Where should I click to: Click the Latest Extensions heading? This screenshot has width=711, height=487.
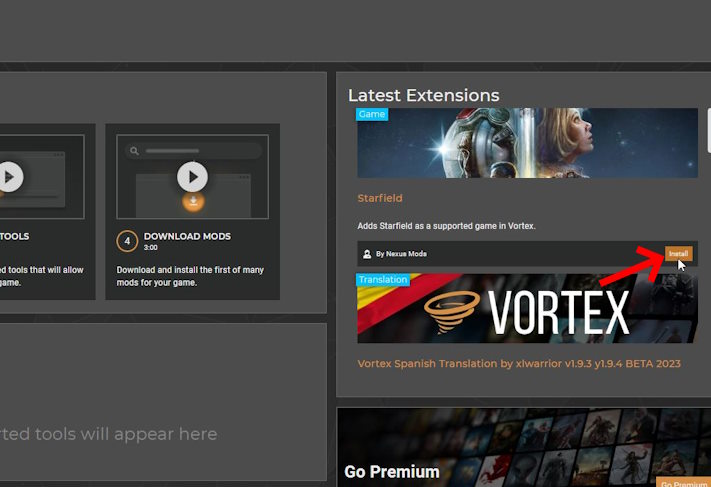tap(423, 95)
